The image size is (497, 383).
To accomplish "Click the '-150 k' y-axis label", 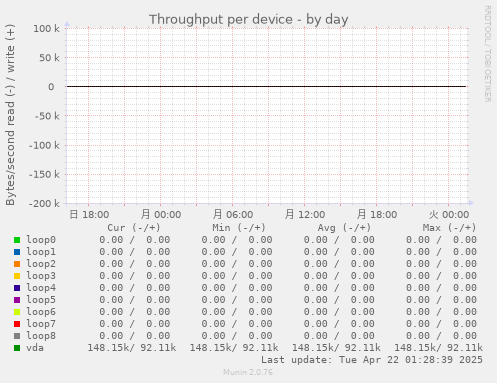I will pos(44,175).
